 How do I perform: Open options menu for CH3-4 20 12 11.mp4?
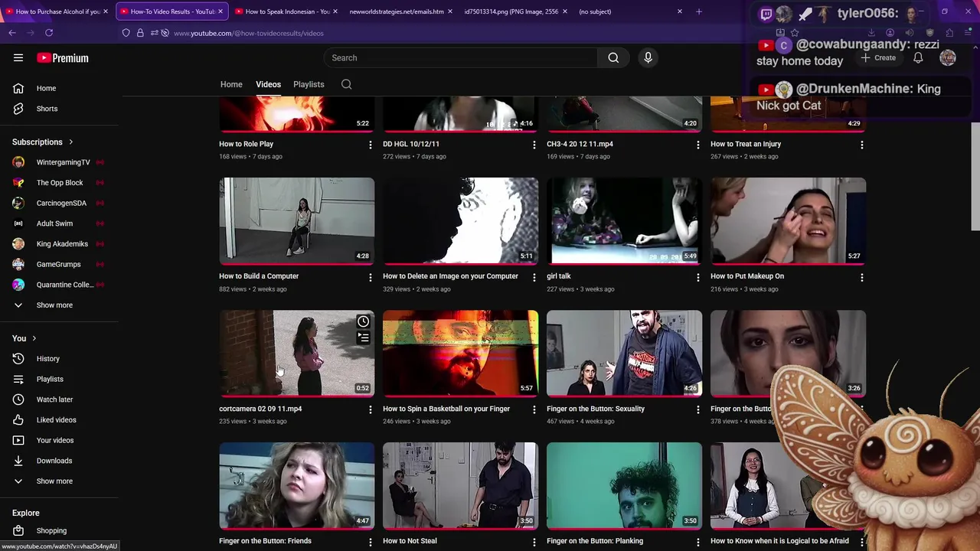point(697,145)
